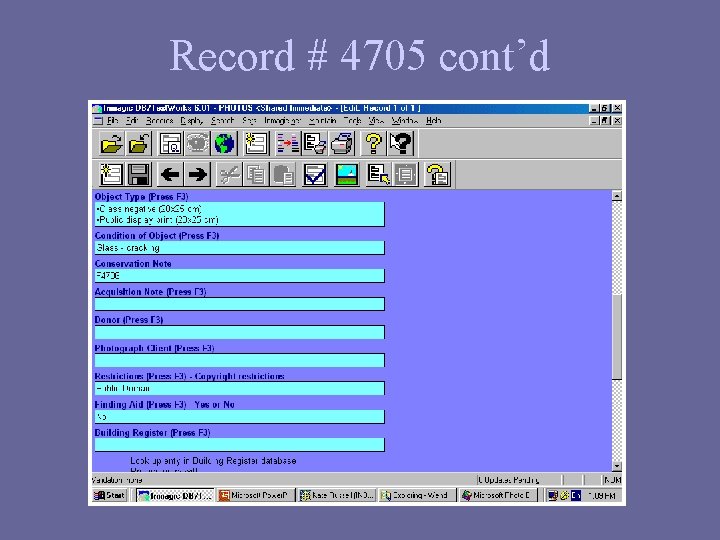The width and height of the screenshot is (720, 540).
Task: Click the empty Building Register field
Action: tap(239, 445)
